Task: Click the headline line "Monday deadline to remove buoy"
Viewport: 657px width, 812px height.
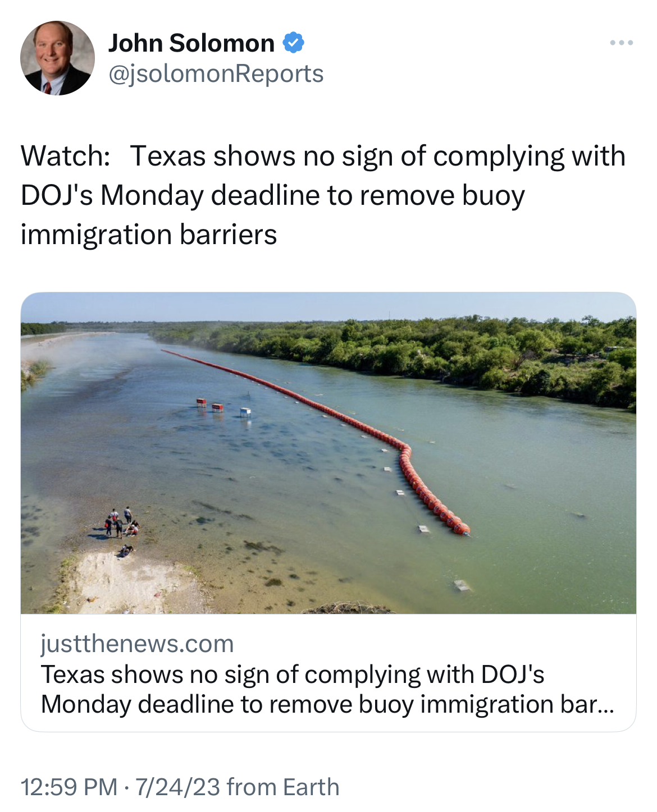Action: point(229,704)
